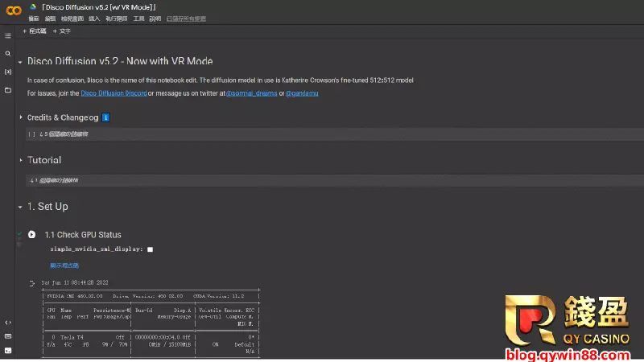The image size is (644, 362).
Task: Open the search and replace panel
Action: [8, 54]
